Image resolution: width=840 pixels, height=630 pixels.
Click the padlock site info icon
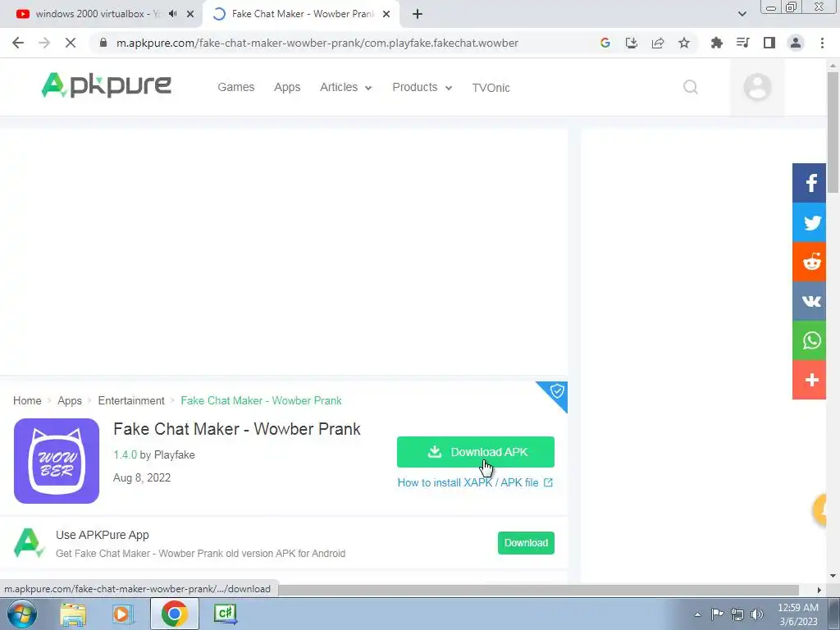tap(103, 43)
